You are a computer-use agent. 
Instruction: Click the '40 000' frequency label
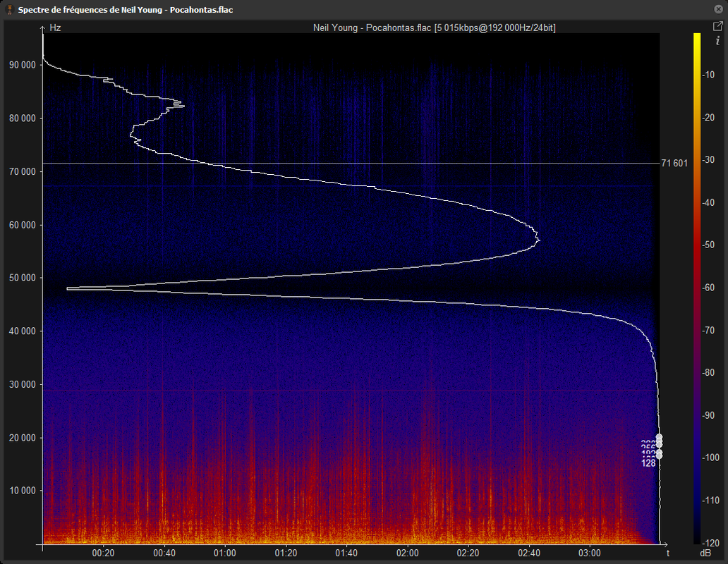pyautogui.click(x=23, y=331)
